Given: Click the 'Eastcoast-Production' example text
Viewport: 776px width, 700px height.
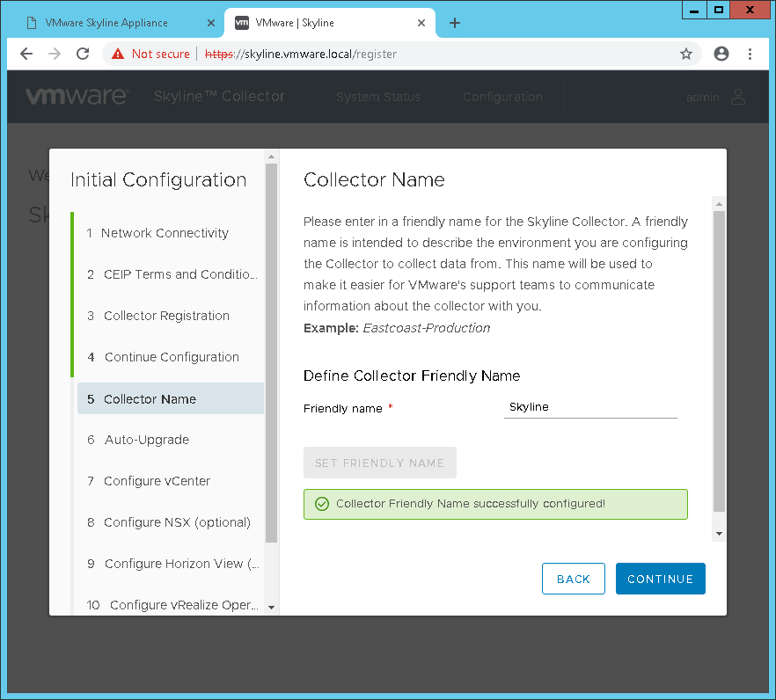Looking at the screenshot, I should 427,328.
